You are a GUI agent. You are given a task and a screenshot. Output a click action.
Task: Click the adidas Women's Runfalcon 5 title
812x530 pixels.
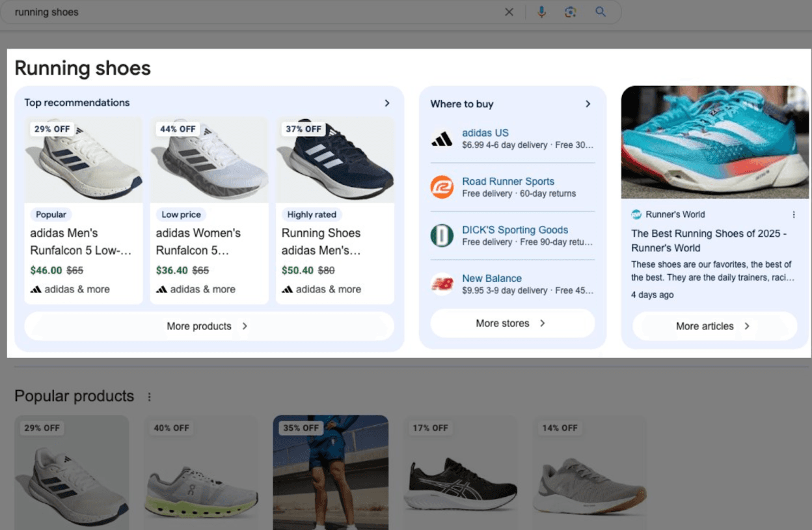coord(198,242)
